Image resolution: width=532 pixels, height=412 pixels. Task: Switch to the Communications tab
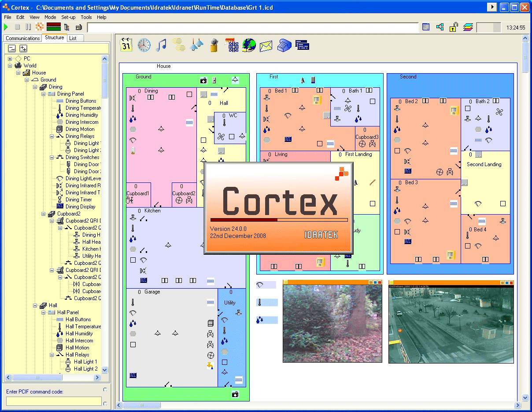[x=23, y=38]
